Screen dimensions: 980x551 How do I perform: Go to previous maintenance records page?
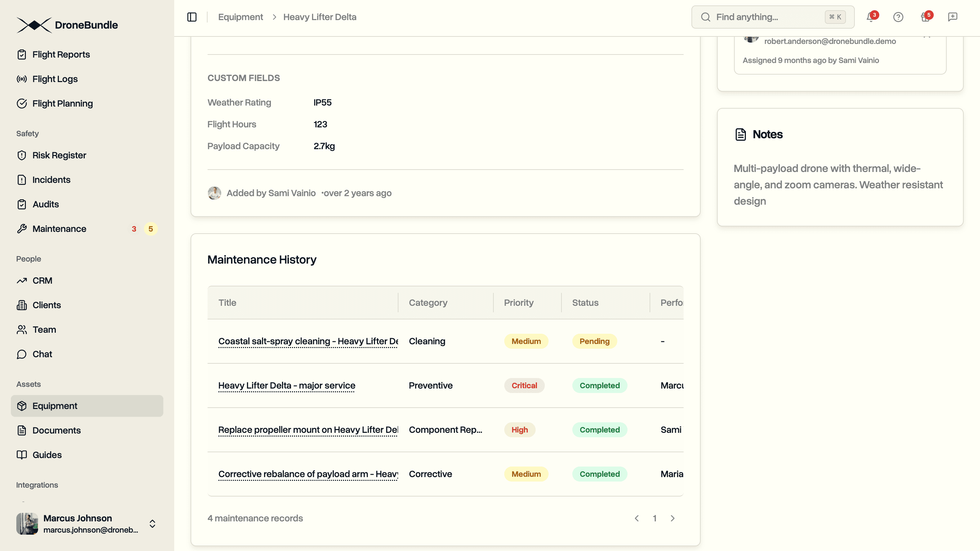pos(636,518)
